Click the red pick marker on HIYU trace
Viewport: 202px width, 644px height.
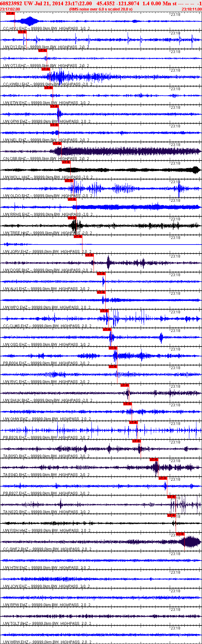click(x=11, y=13)
